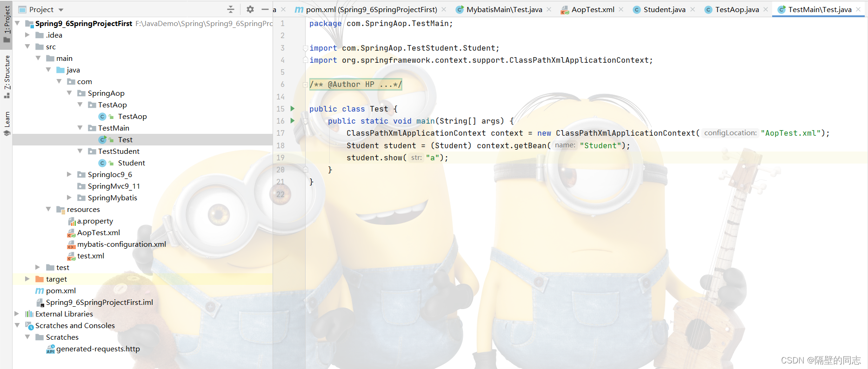Collapse the main folder
The height and width of the screenshot is (369, 868).
pos(38,58)
